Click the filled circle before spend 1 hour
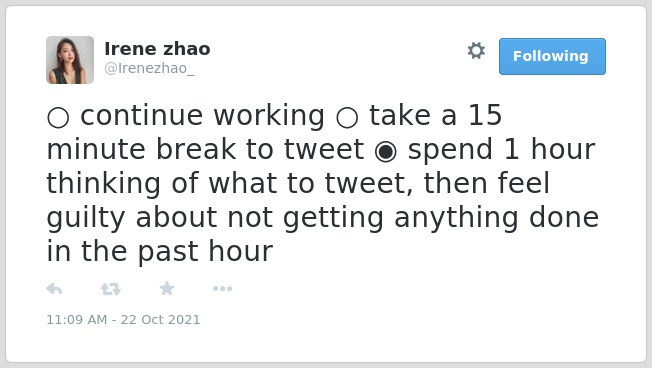652x368 pixels. [x=385, y=152]
